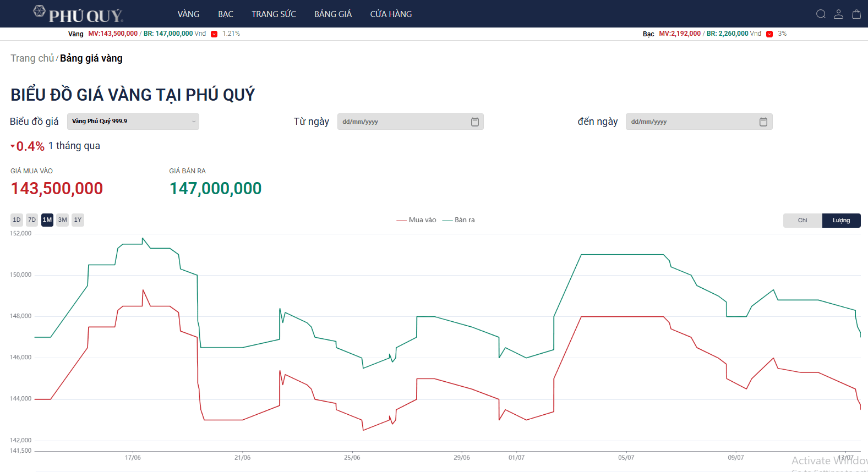Click the 25/06 date axis label
Image resolution: width=868 pixels, height=472 pixels.
click(352, 458)
